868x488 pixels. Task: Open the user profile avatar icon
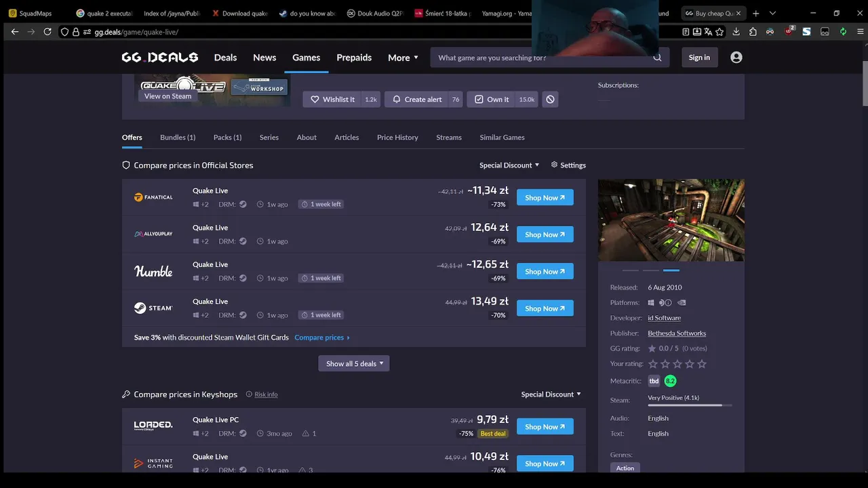[736, 58]
